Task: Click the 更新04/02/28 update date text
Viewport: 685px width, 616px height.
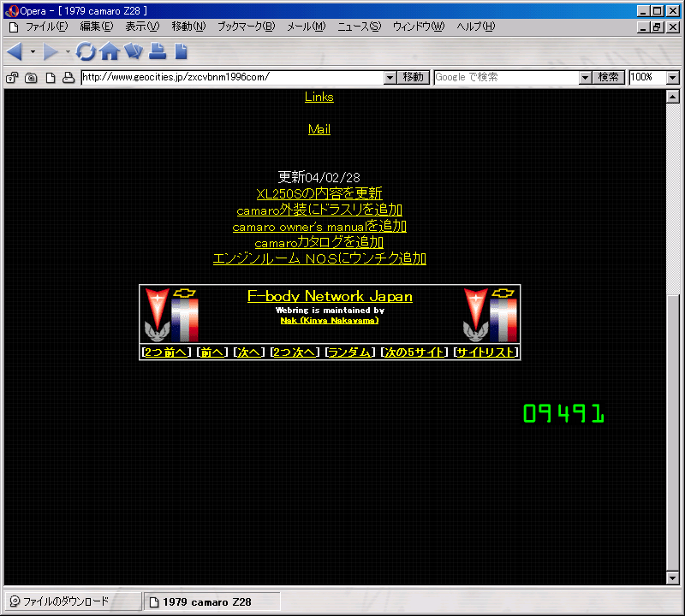Action: [319, 177]
